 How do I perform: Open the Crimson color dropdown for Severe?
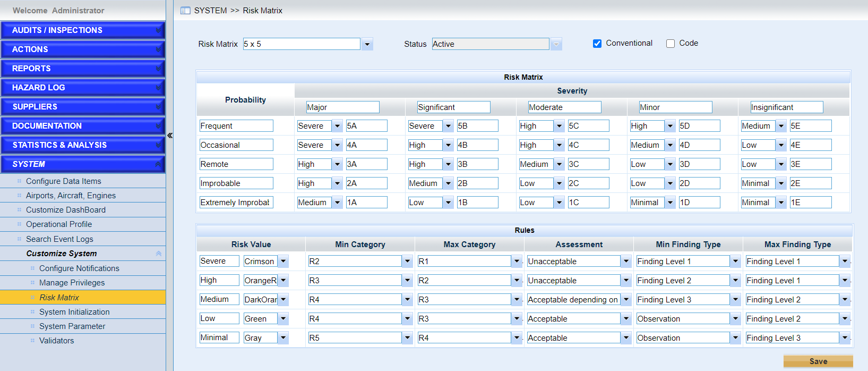pyautogui.click(x=283, y=262)
